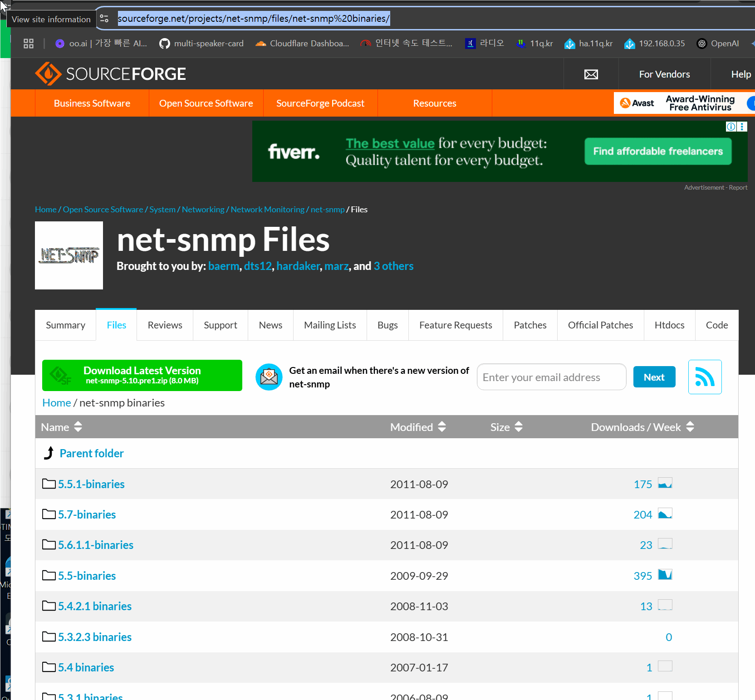This screenshot has height=700, width=755.
Task: Click the Find affordable freelancers button
Action: 658,151
